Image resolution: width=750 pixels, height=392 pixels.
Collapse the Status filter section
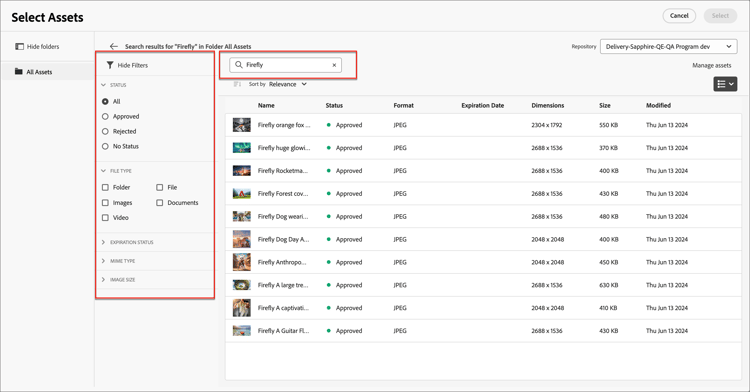pos(113,85)
